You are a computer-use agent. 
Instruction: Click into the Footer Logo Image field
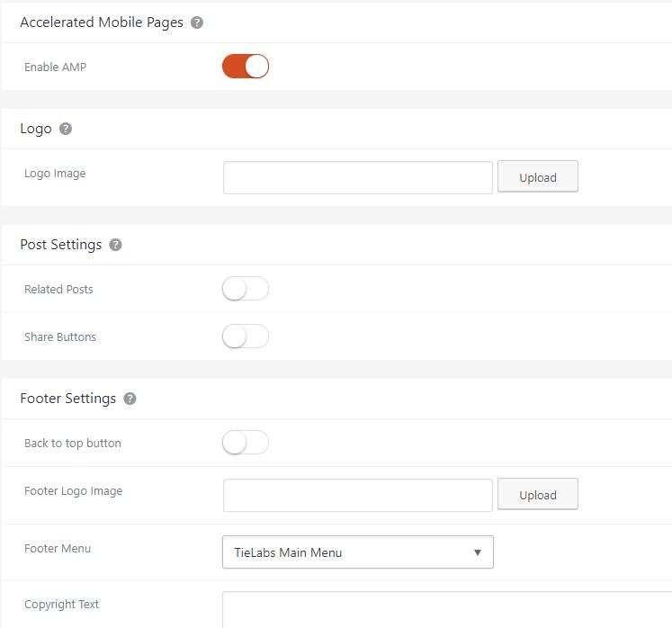[357, 495]
